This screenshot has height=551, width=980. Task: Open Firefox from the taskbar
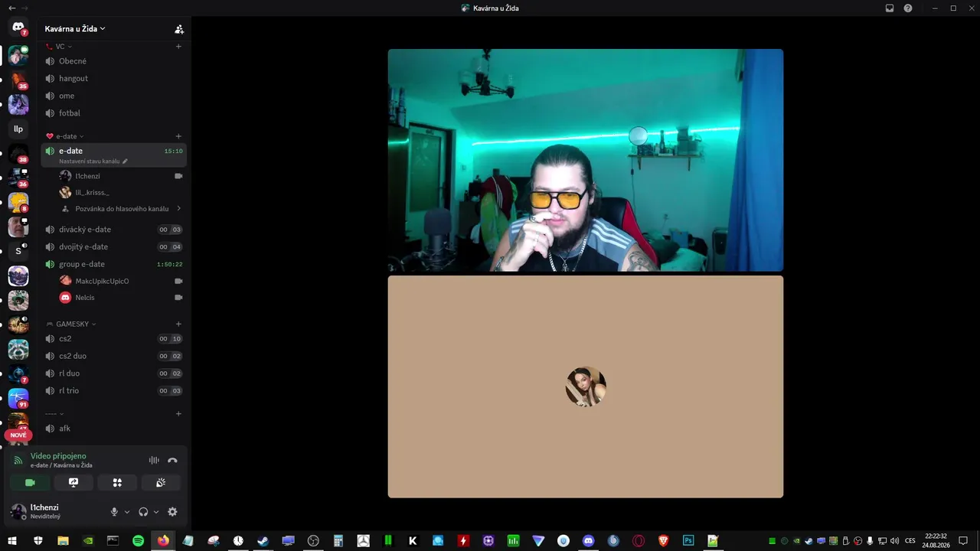[163, 541]
